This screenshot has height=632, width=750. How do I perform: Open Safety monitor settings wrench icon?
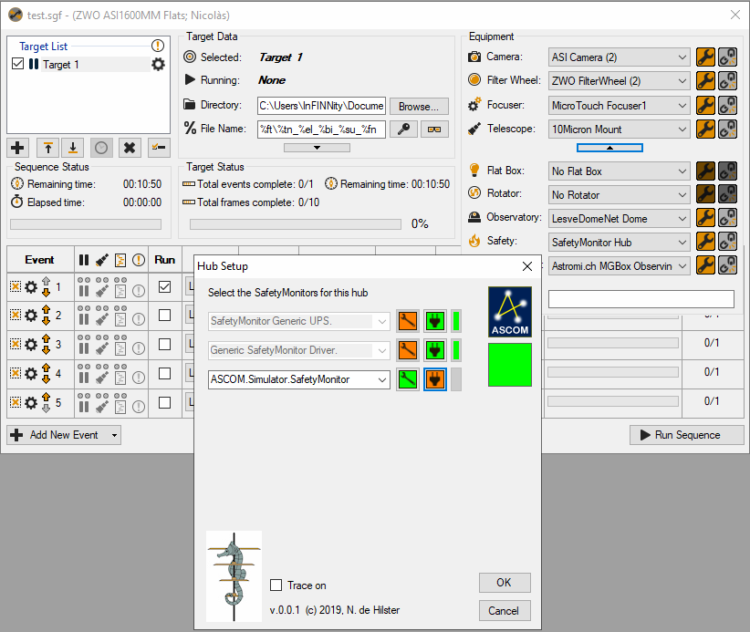(705, 242)
